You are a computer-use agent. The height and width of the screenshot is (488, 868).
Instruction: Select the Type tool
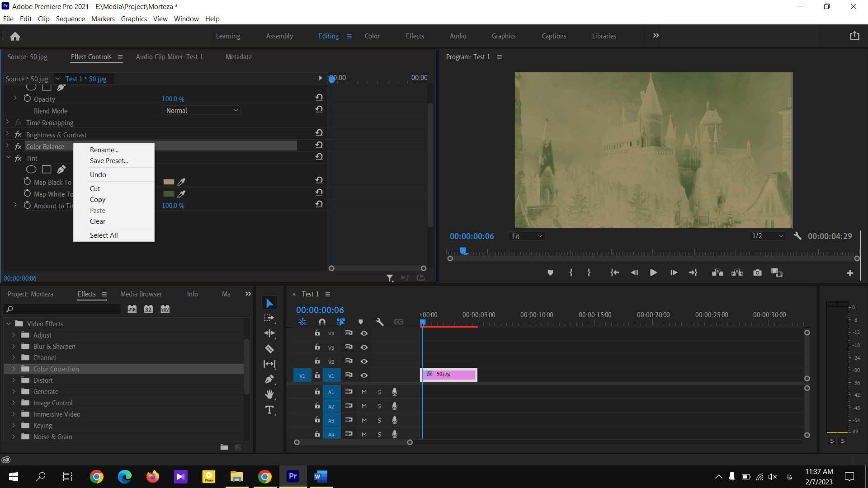tap(269, 410)
